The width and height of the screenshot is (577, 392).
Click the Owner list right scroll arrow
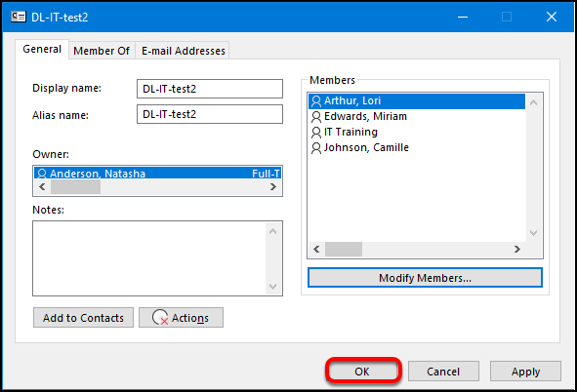(272, 186)
